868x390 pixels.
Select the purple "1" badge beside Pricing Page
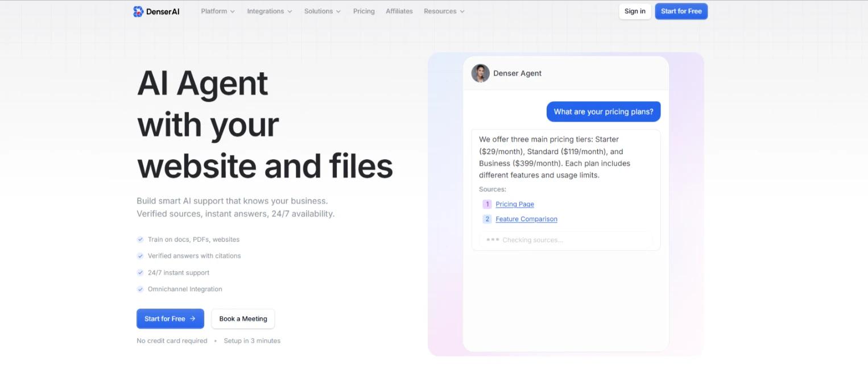pyautogui.click(x=487, y=204)
